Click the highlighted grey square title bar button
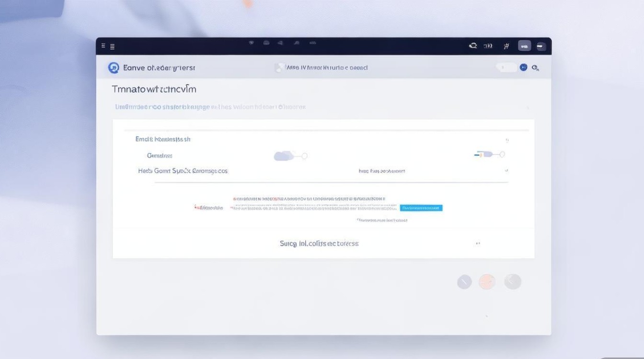 tap(524, 46)
